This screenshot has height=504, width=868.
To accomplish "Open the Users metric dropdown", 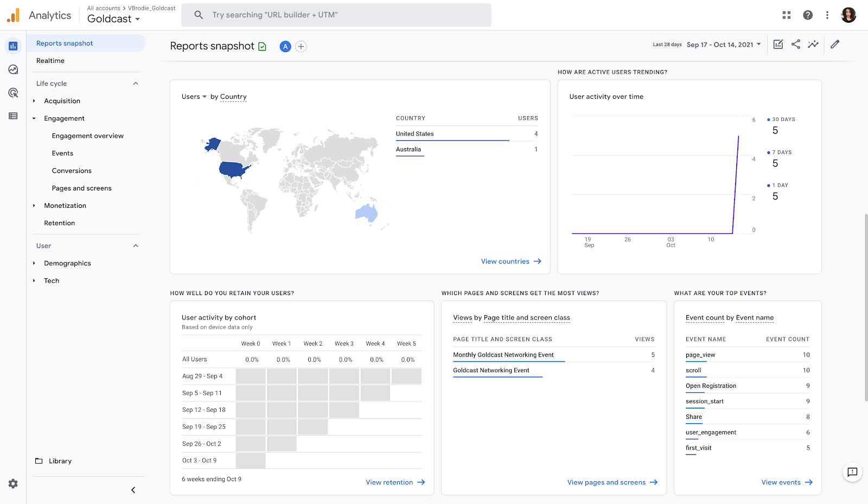I will click(194, 97).
